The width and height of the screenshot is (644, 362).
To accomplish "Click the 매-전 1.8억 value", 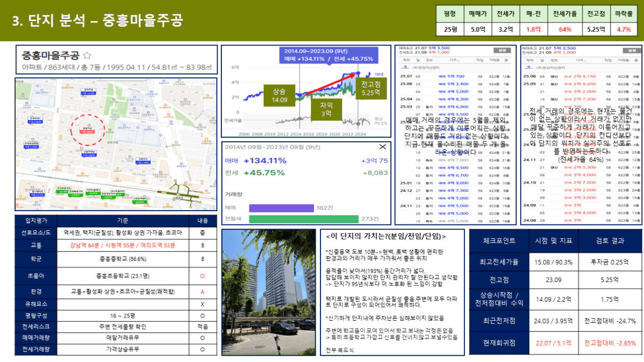I will pos(533,29).
